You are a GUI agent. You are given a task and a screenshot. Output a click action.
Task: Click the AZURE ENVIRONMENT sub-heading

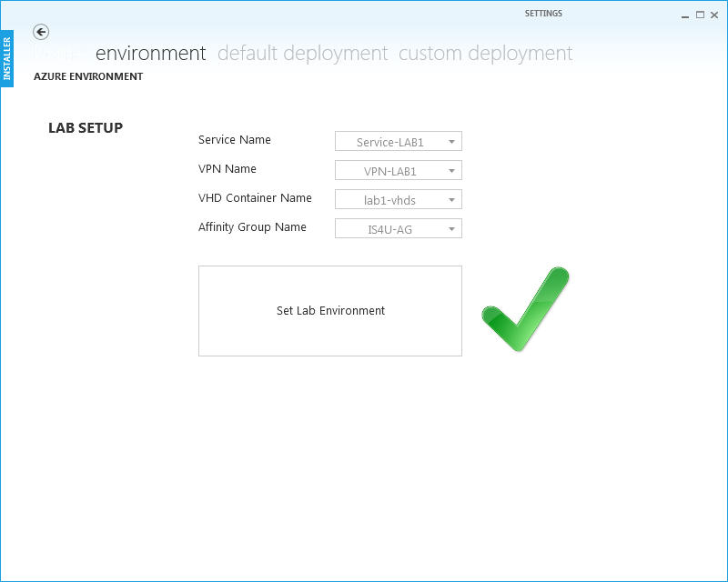pos(88,76)
